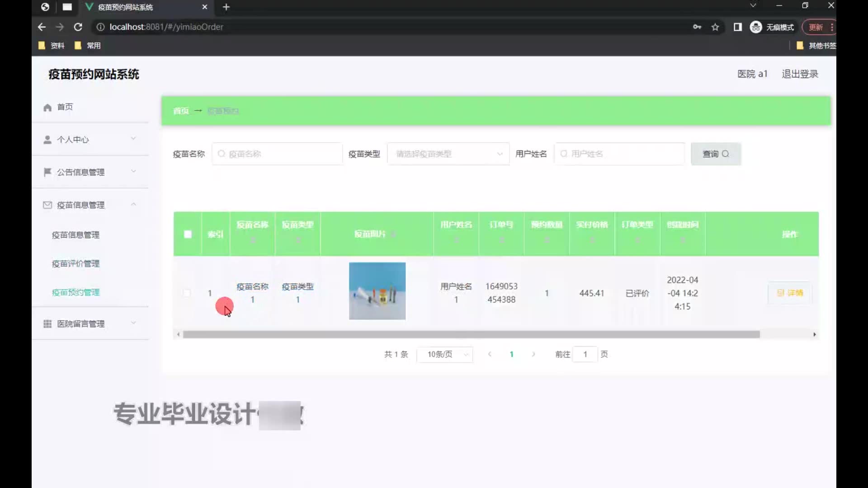Bookmark this page with the star icon
This screenshot has width=868, height=488.
[715, 27]
